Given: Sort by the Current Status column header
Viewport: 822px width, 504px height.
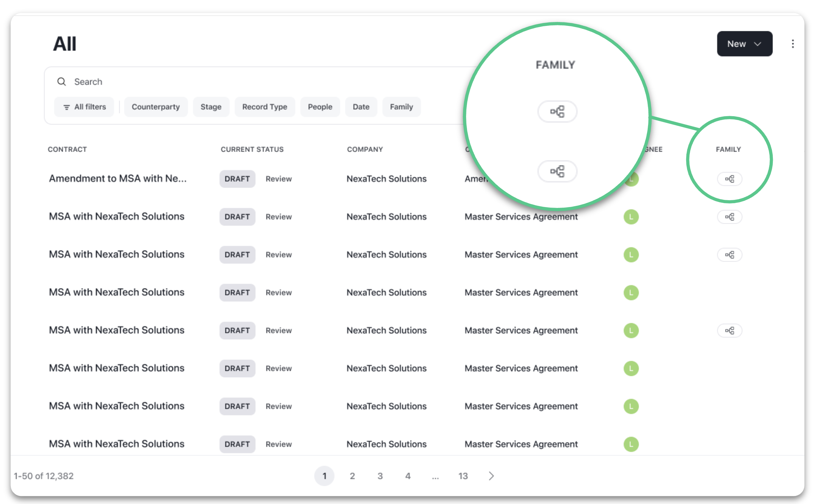Looking at the screenshot, I should click(252, 150).
